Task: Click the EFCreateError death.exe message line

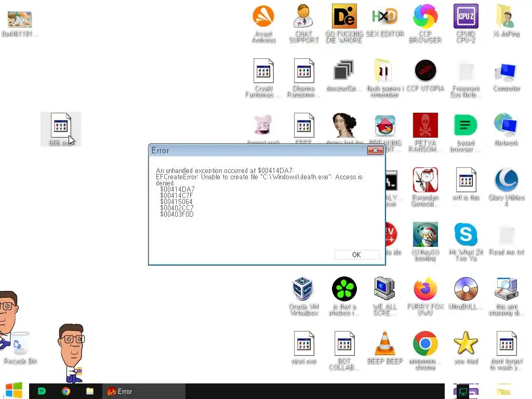Action: [259, 180]
